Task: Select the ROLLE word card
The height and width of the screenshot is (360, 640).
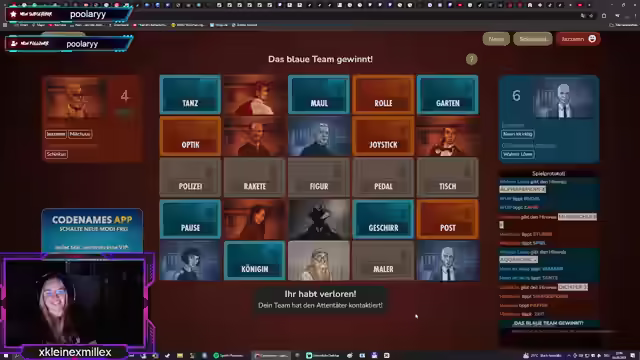Action: coord(383,95)
